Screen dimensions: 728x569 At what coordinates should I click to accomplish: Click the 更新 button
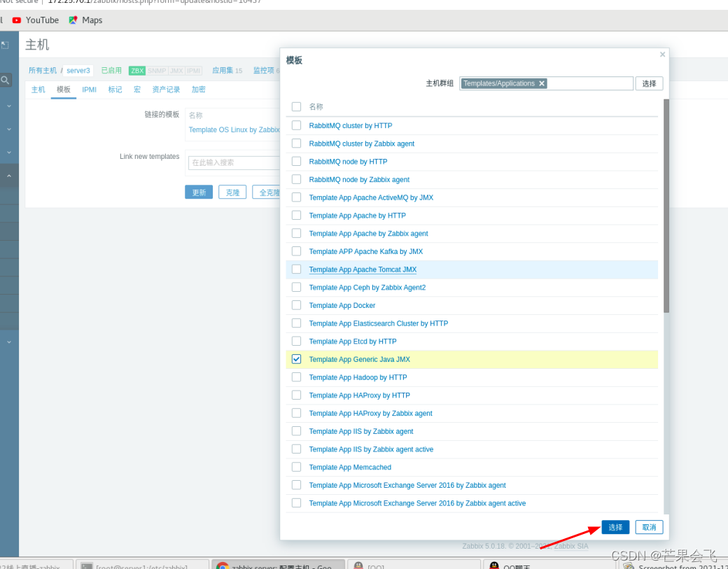click(199, 192)
